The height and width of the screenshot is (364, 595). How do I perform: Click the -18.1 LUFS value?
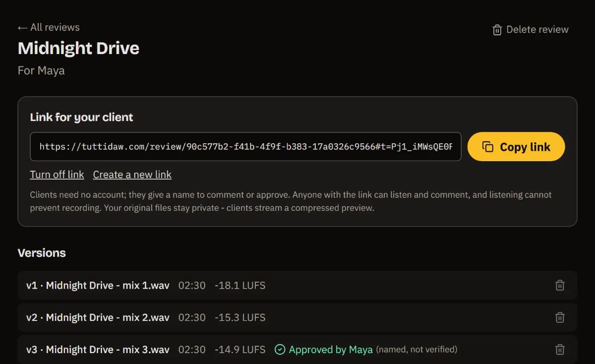240,285
